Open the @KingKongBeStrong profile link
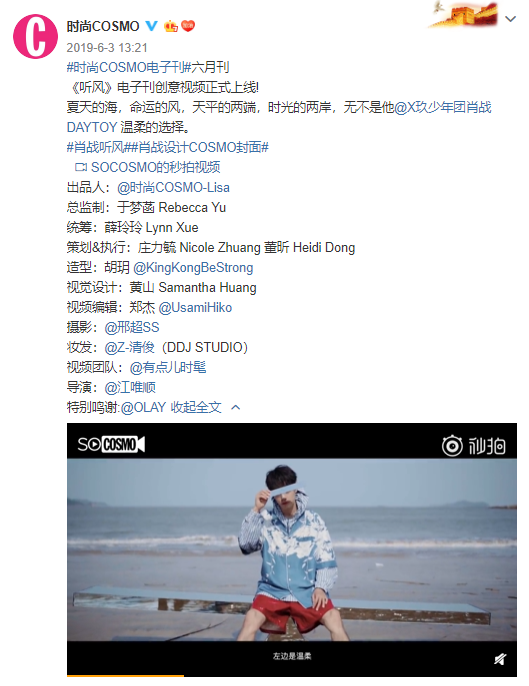The height and width of the screenshot is (686, 529). 193,267
